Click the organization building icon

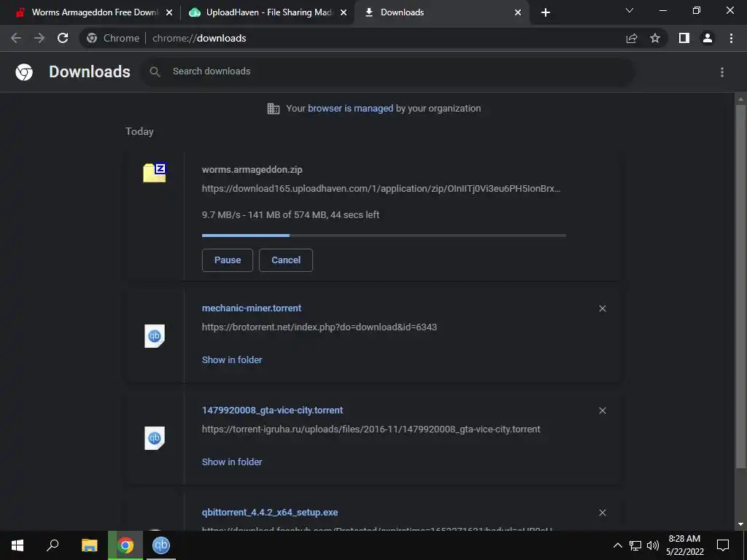pyautogui.click(x=274, y=109)
